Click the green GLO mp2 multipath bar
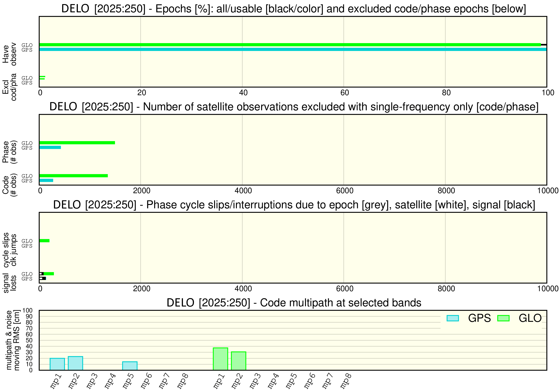 coord(239,361)
